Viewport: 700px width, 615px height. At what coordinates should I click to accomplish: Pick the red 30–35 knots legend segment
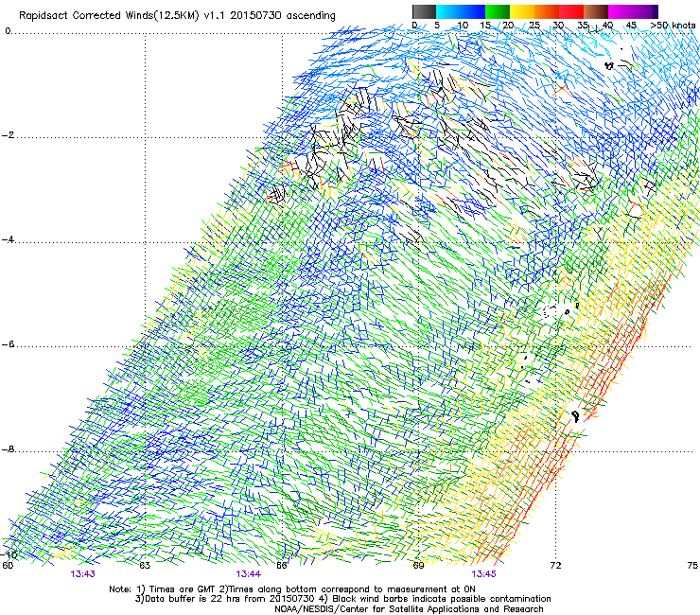[571, 11]
